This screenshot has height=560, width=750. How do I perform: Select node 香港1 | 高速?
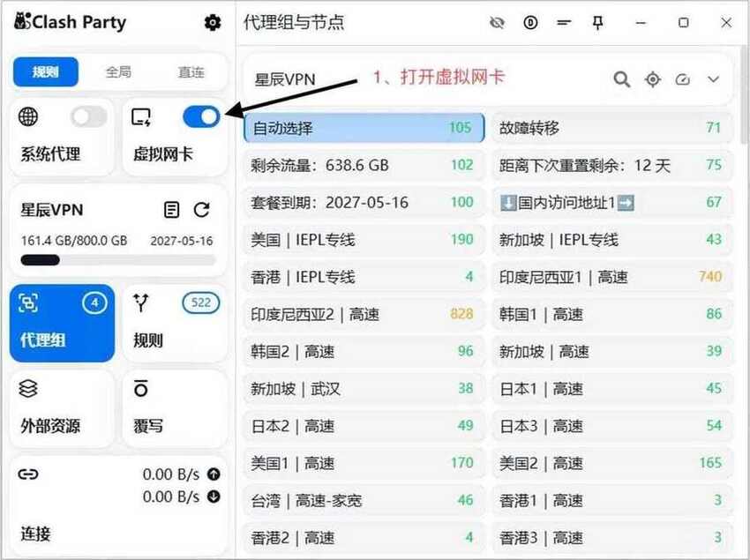611,501
